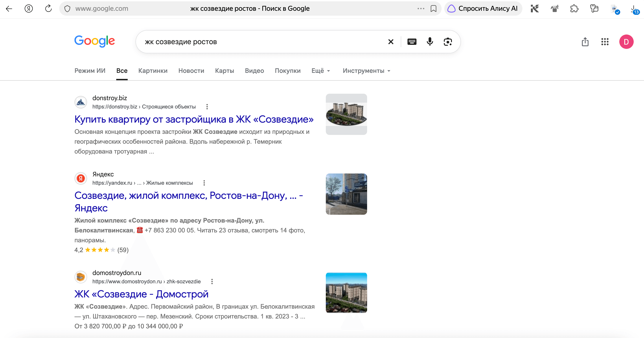Image resolution: width=644 pixels, height=338 pixels.
Task: Select the Все tab
Action: [122, 71]
